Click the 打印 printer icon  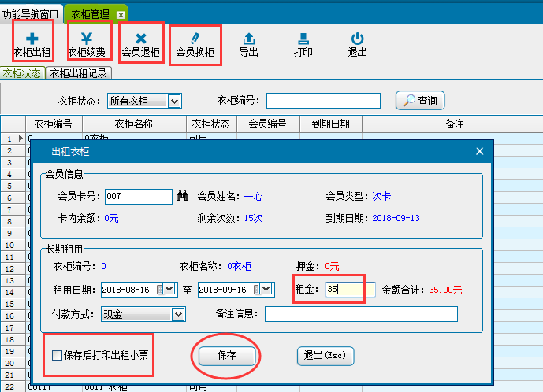[303, 39]
